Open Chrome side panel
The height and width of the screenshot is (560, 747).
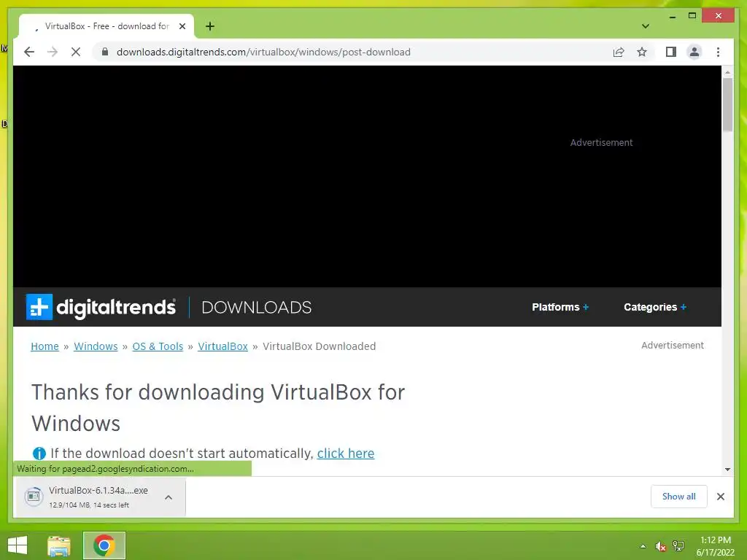coord(671,52)
